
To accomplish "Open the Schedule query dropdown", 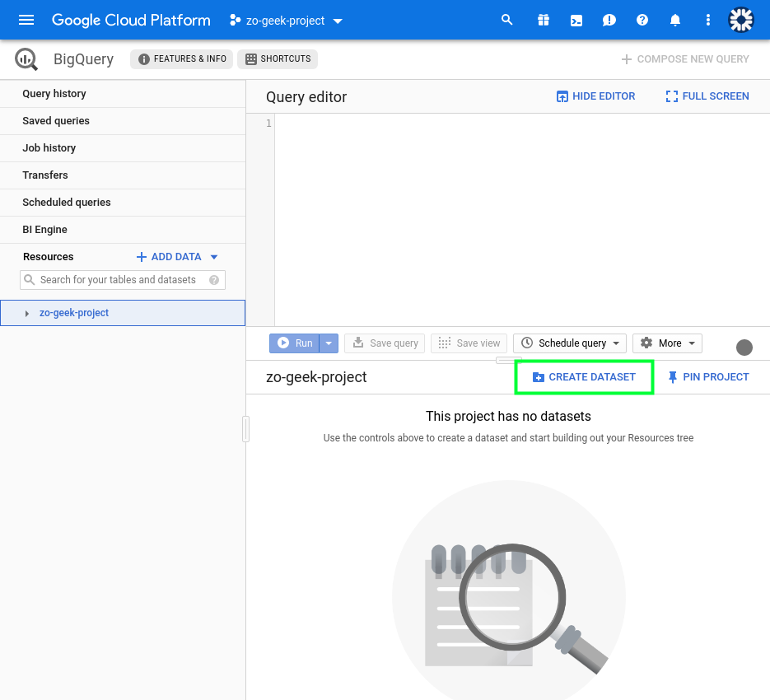I will [570, 343].
